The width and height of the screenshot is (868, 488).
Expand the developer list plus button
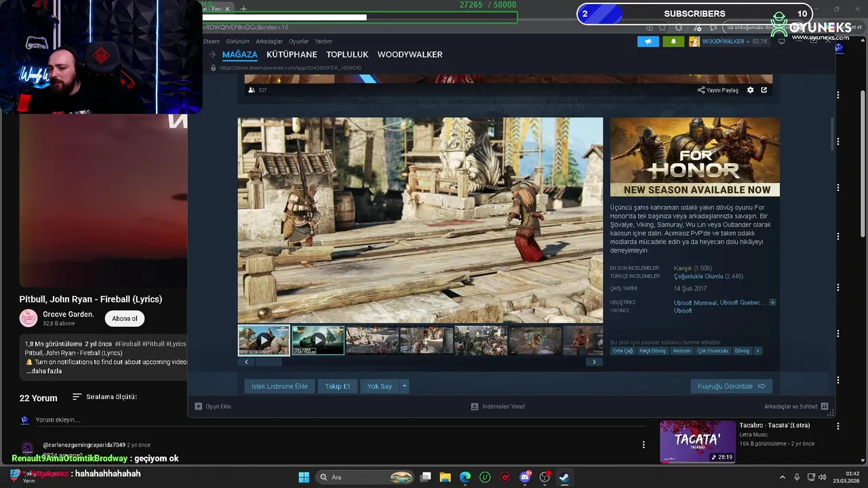coord(772,302)
